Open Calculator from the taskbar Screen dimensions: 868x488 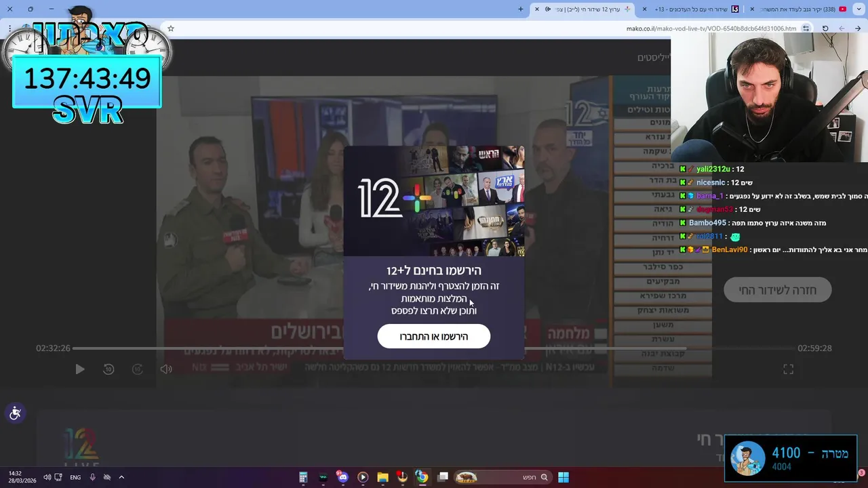click(303, 477)
